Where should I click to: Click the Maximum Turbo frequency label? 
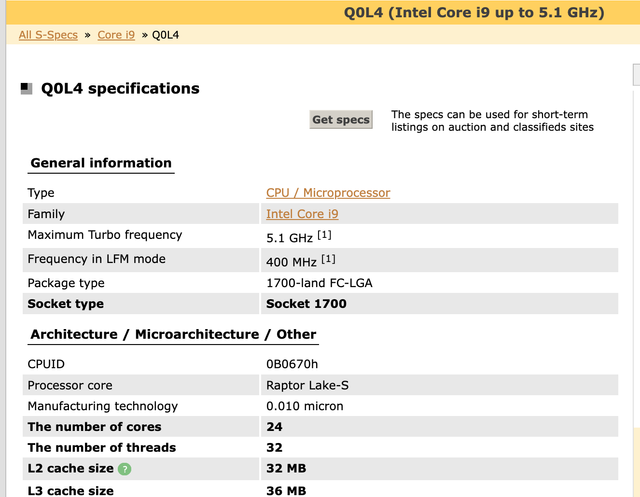pyautogui.click(x=105, y=235)
